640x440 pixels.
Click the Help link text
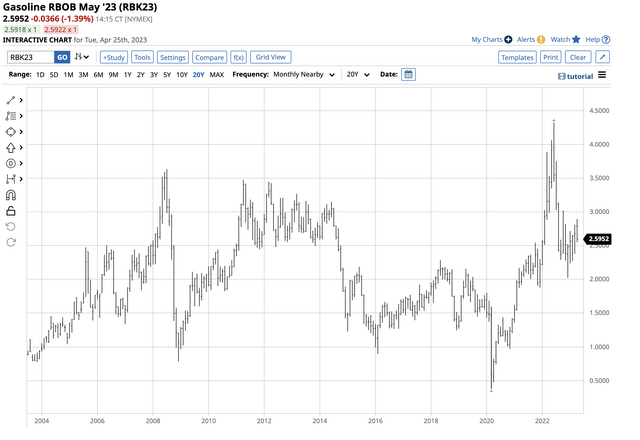[593, 40]
